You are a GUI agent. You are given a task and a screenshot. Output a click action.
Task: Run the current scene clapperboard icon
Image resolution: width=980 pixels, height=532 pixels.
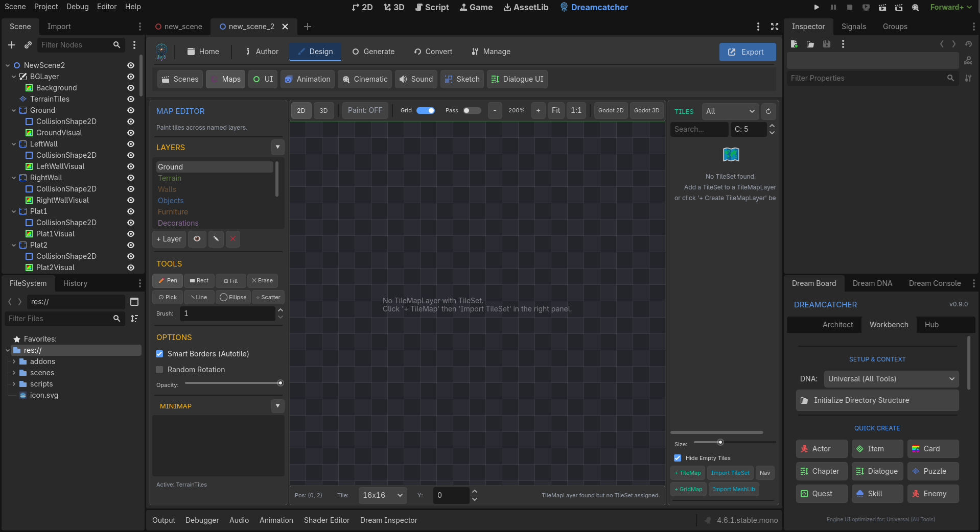882,7
